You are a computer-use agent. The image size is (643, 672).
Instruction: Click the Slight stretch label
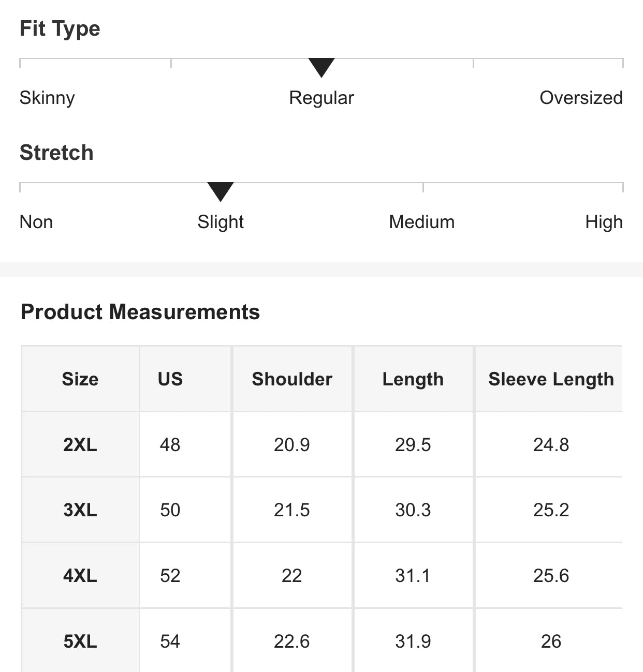[221, 222]
